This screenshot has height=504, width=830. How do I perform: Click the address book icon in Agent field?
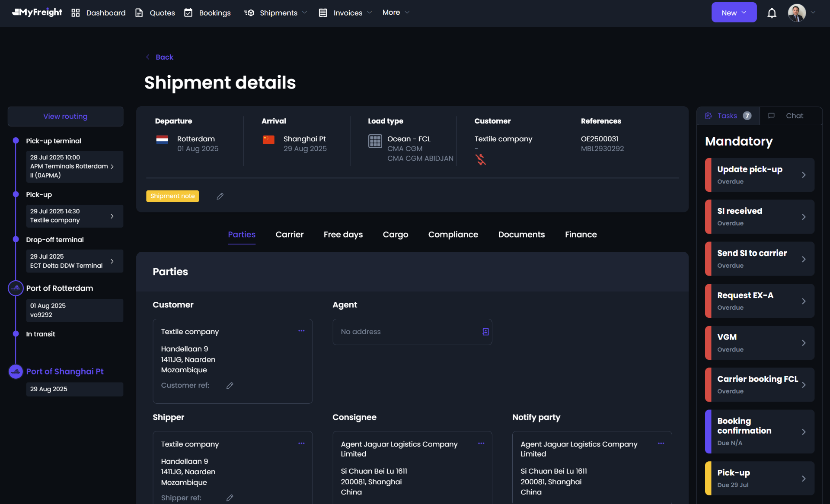(485, 332)
